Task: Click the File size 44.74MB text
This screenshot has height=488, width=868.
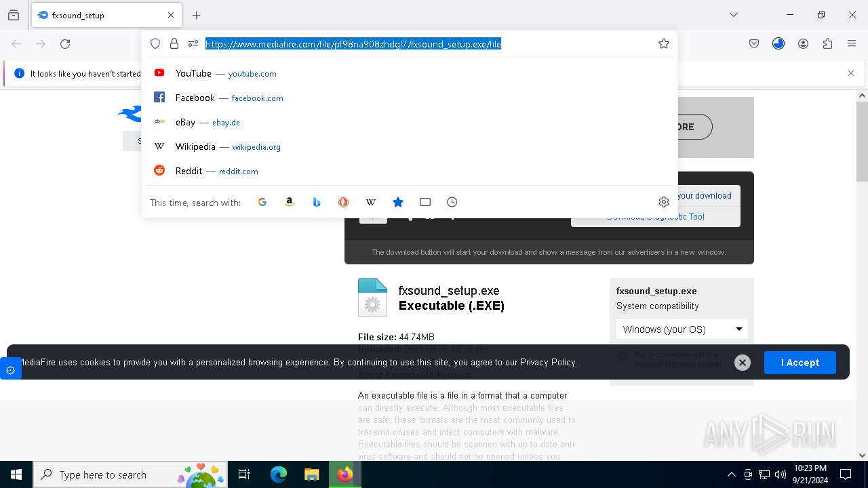Action: 396,337
